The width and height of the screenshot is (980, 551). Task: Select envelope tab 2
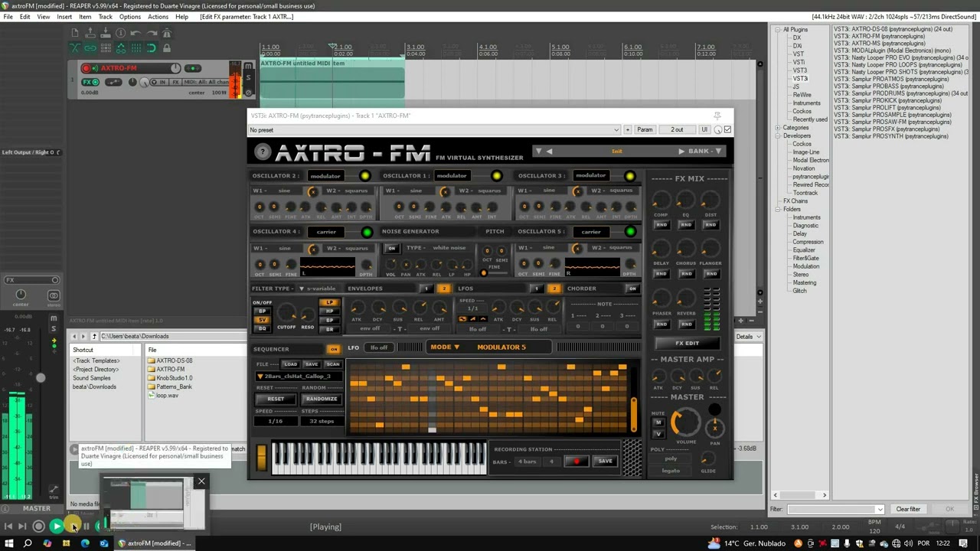click(443, 289)
